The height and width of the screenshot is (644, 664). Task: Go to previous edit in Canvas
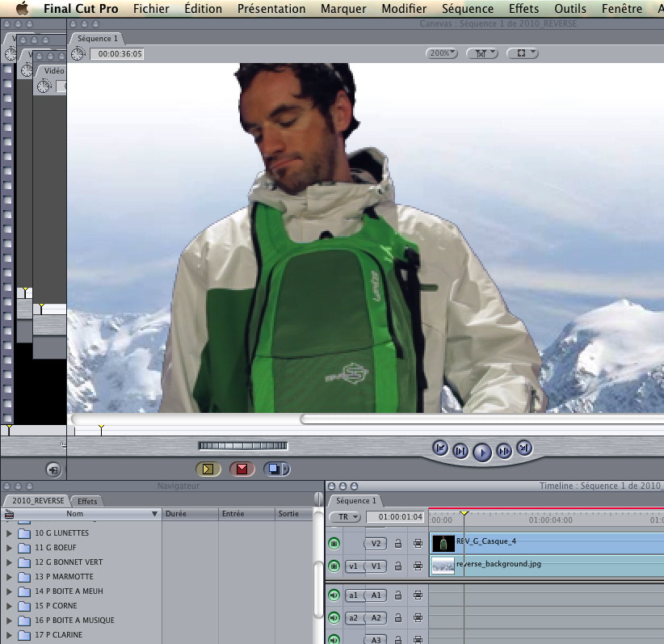coord(440,448)
